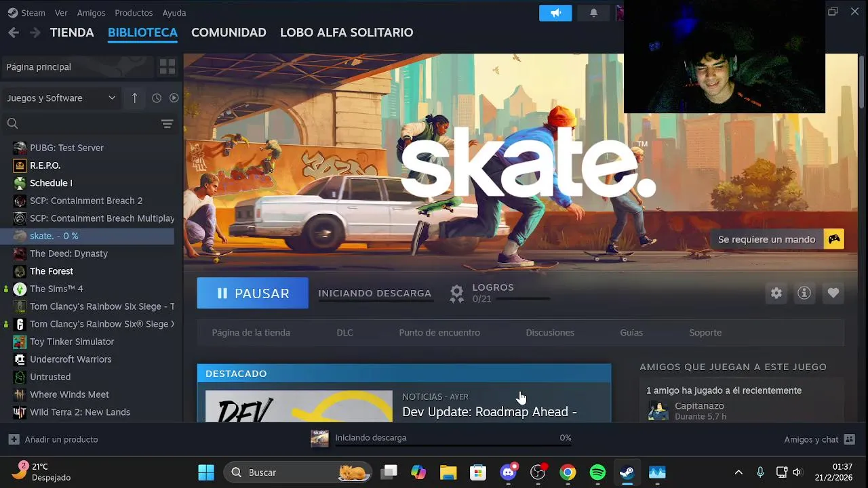Click bottom download progress bar
The image size is (868, 488).
[453, 446]
